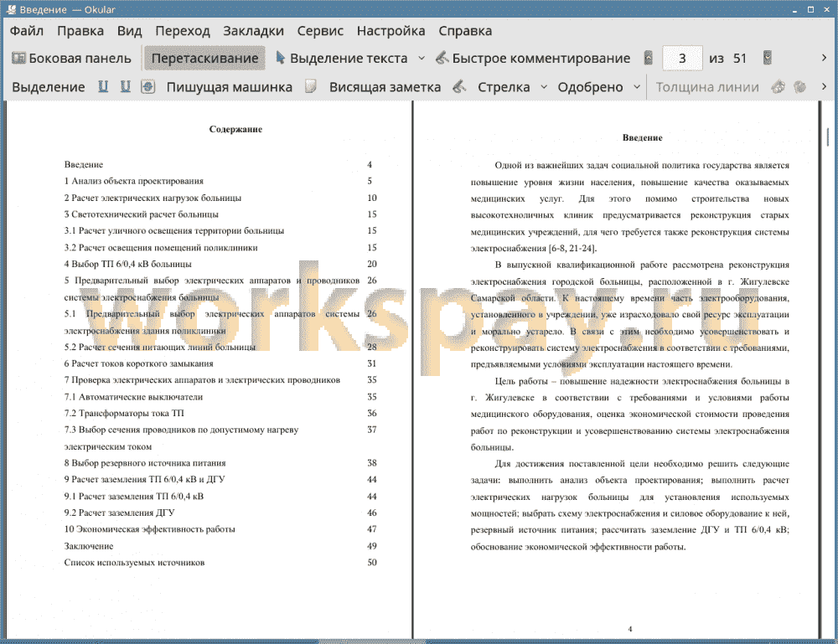Open the Закладки menu
This screenshot has width=838, height=644.
[x=253, y=31]
